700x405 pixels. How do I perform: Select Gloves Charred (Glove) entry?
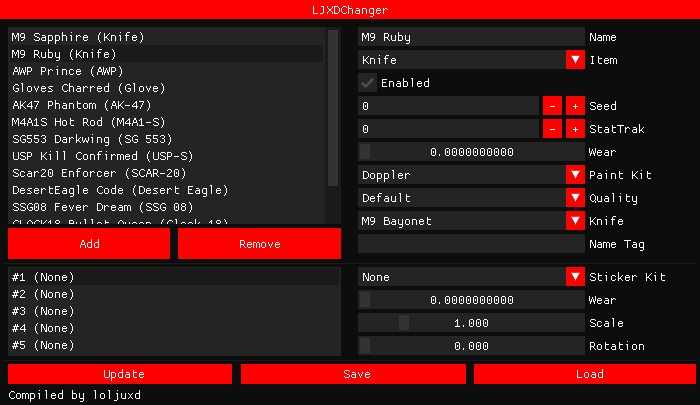tap(166, 88)
